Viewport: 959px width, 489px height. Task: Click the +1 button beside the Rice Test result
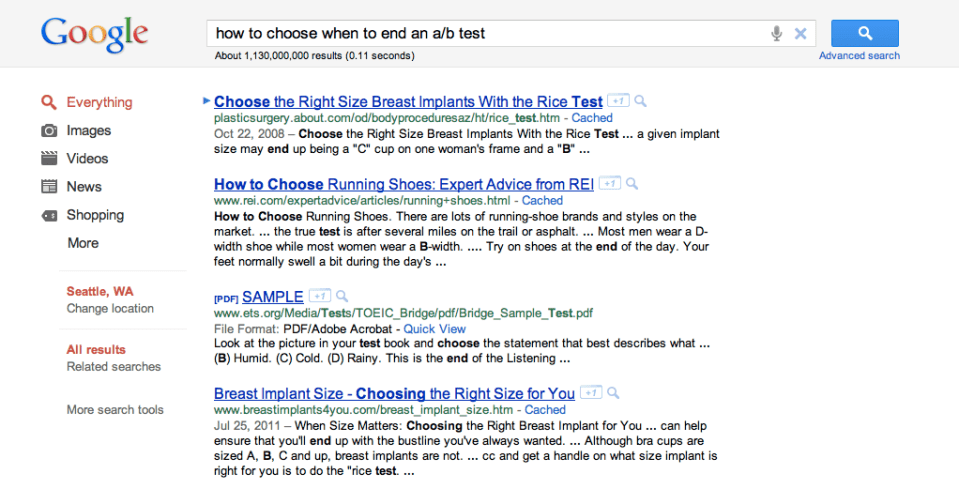tap(618, 101)
